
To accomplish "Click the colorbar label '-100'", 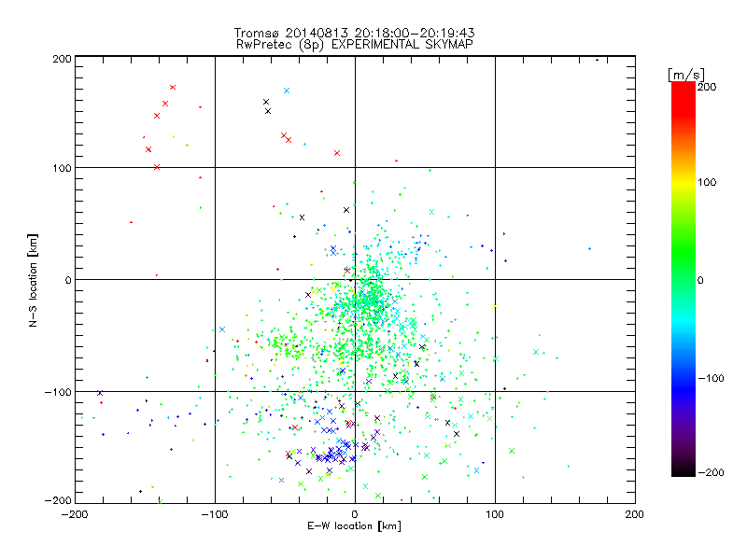I will tap(711, 378).
